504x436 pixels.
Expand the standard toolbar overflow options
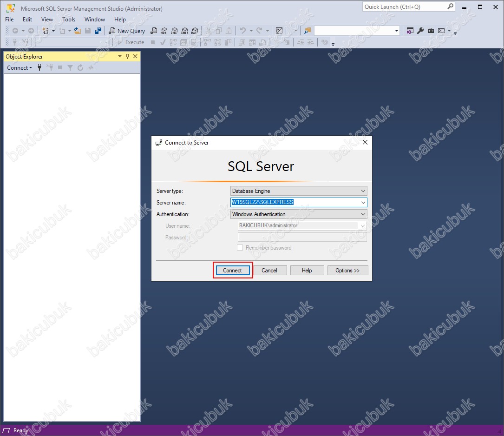(x=455, y=33)
